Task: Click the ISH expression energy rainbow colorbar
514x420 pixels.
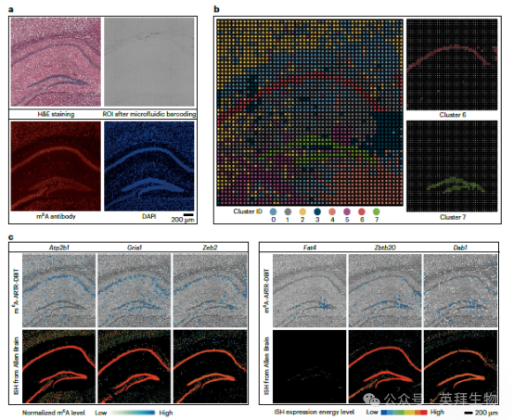Action: tap(405, 413)
